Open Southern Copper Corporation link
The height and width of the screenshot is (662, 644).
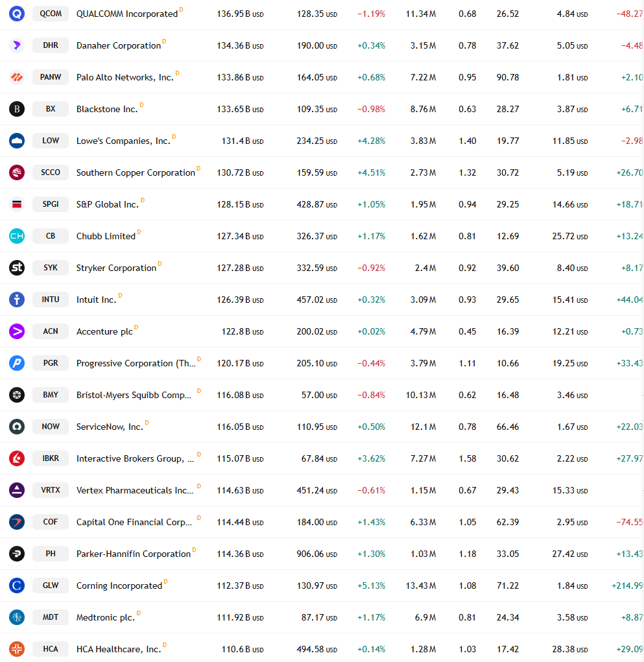pos(136,172)
